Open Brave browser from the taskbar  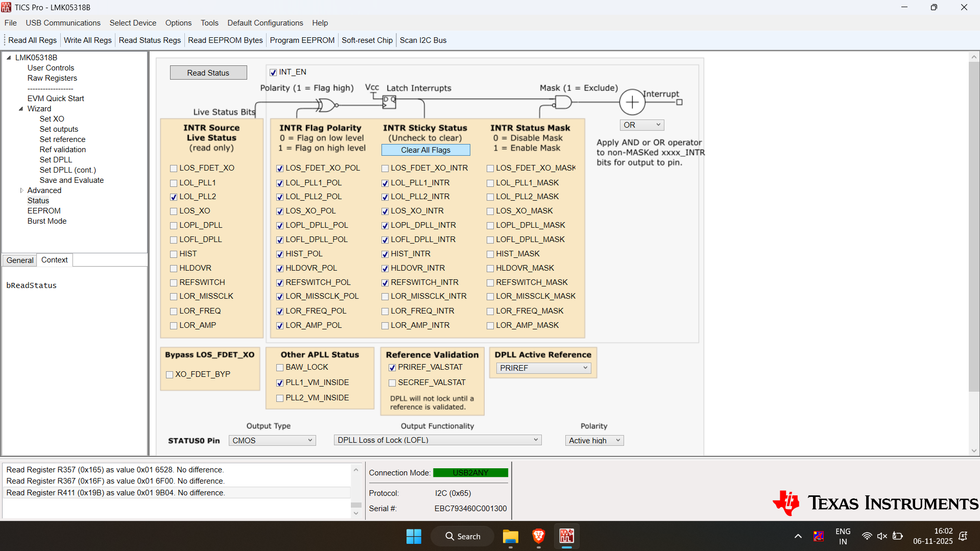click(538, 536)
